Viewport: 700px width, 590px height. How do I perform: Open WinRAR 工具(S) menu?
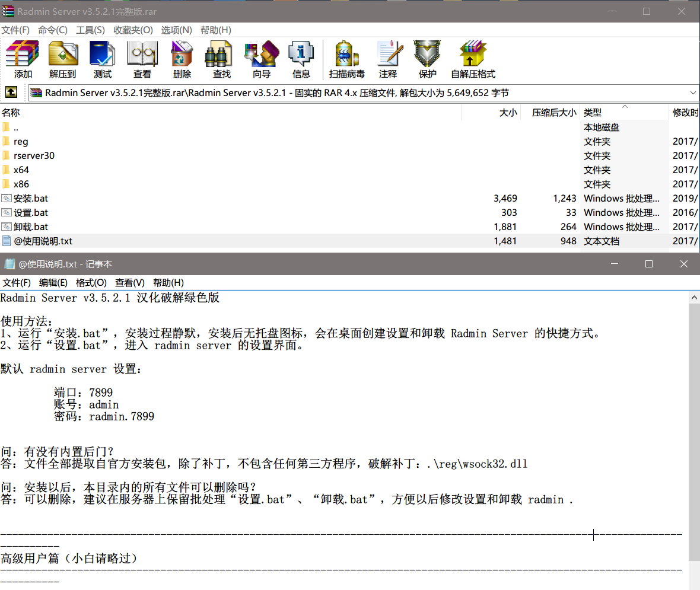click(x=90, y=30)
